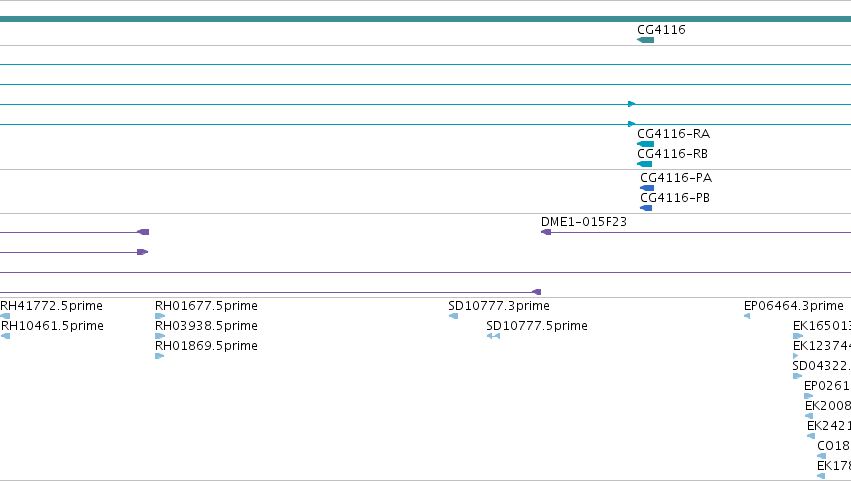The image size is (851, 481).
Task: Select the arrow glyph under SD10777.3prime
Action: [x=453, y=316]
